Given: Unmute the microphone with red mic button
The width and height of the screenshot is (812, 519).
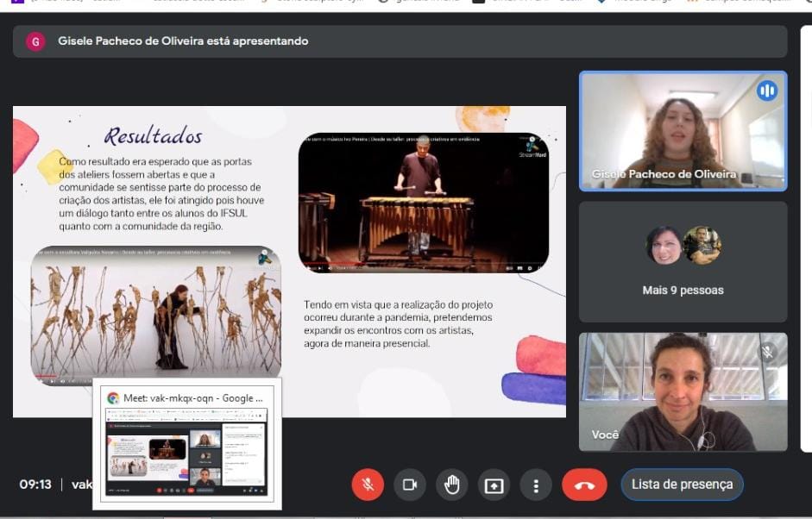Looking at the screenshot, I should click(368, 485).
